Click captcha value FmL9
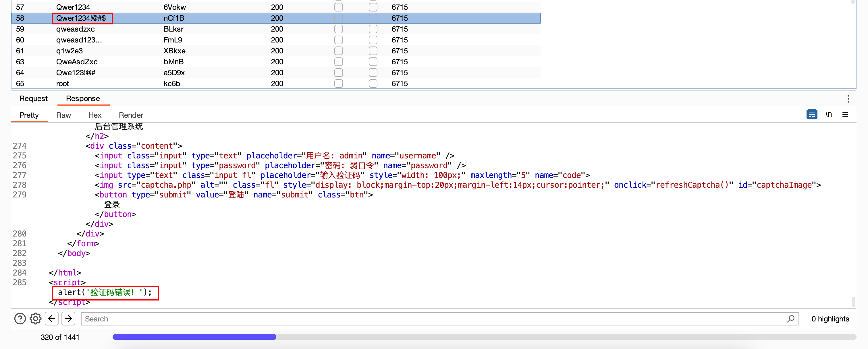Viewport: 868px width, 349px height. [x=173, y=40]
